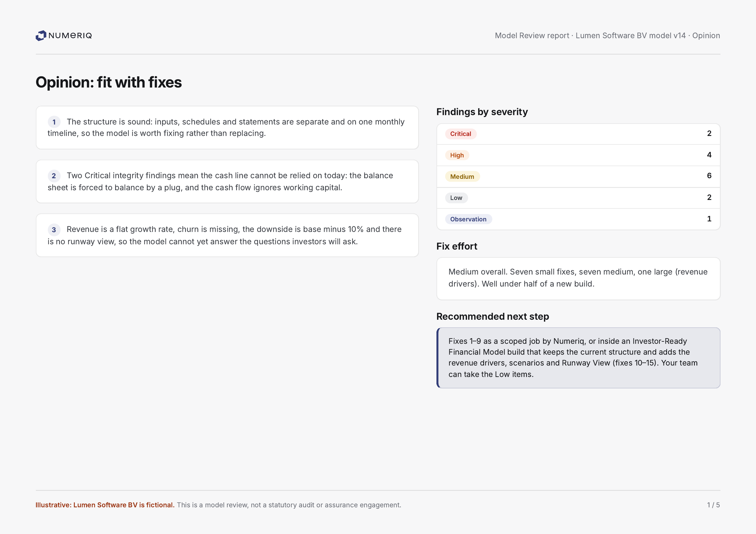
Task: Click the 'Medium overall. Seven small fixes' text
Action: tap(578, 278)
